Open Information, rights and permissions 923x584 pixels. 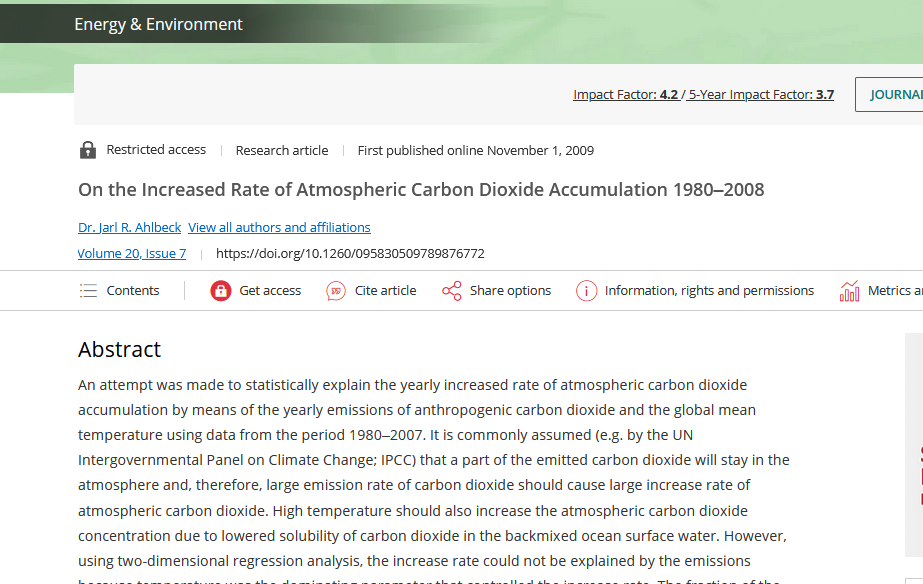coord(709,291)
